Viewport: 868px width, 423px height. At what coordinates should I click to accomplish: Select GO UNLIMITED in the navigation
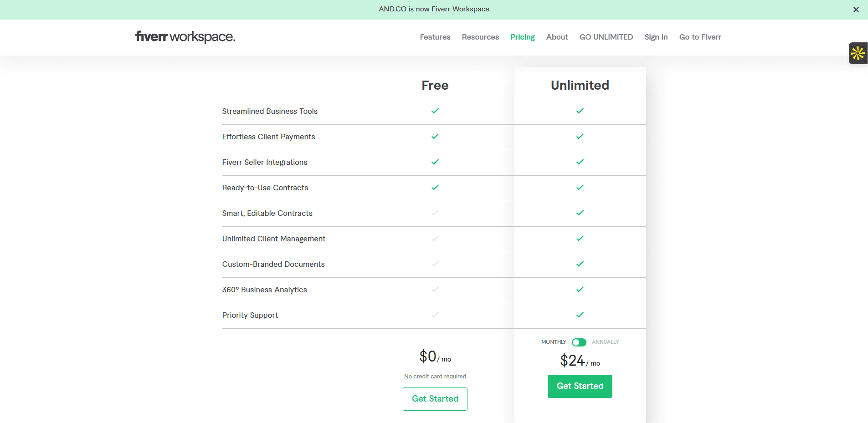pyautogui.click(x=606, y=37)
